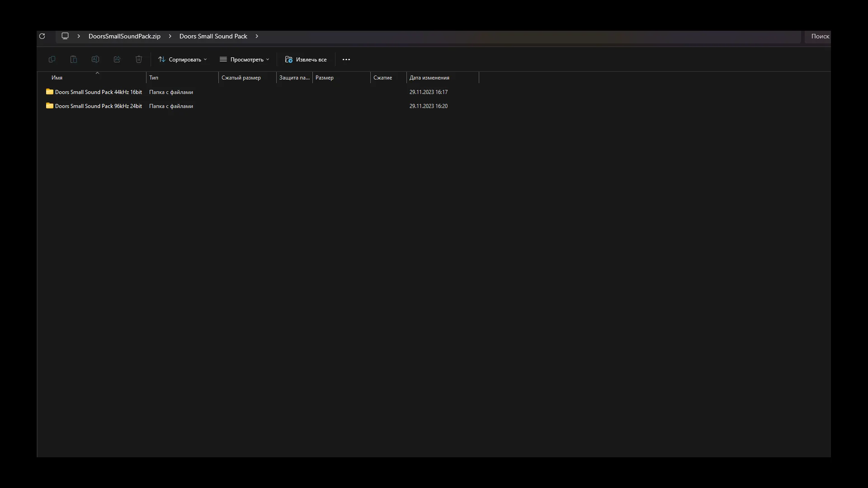
Task: Click the rename icon in toolbar
Action: click(x=95, y=59)
